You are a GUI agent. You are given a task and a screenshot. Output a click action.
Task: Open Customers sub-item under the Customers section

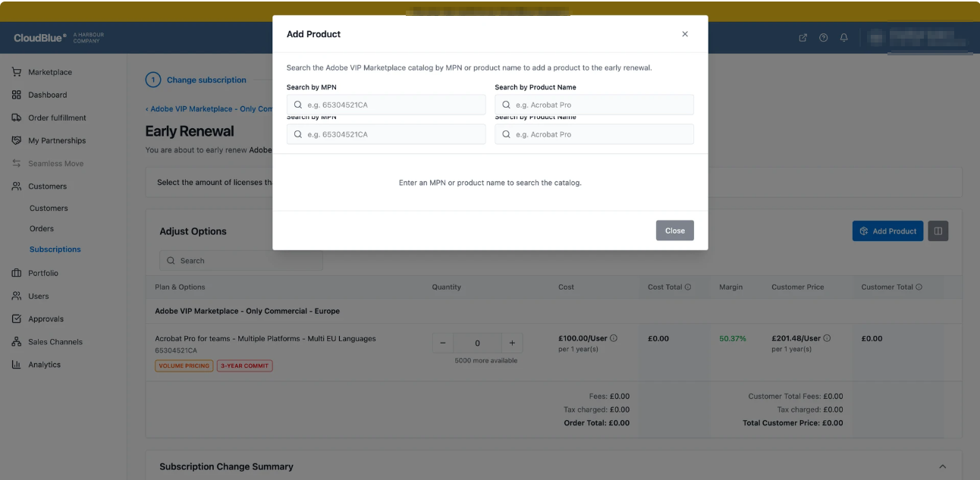click(x=49, y=208)
